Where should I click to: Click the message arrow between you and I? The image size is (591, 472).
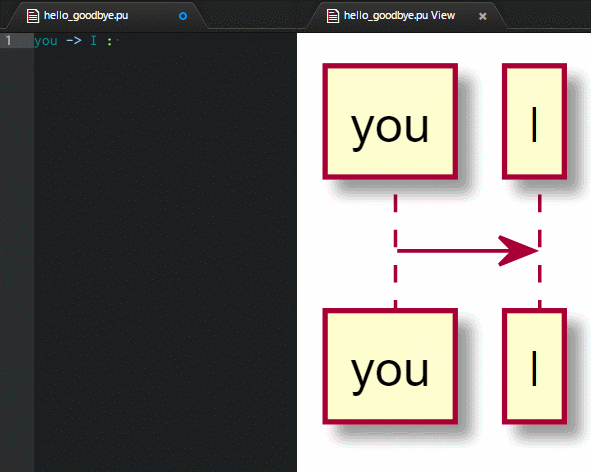click(467, 251)
